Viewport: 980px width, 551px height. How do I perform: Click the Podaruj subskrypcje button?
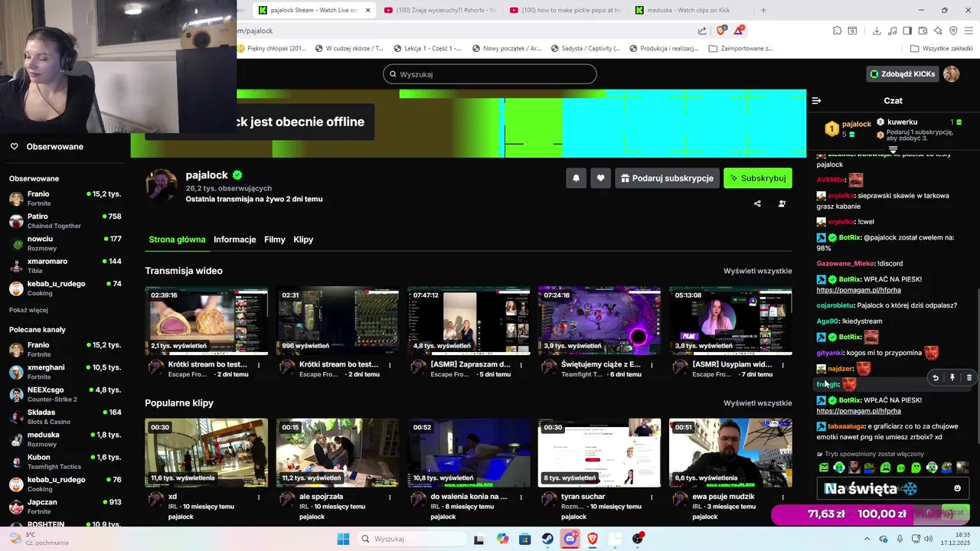click(x=667, y=178)
